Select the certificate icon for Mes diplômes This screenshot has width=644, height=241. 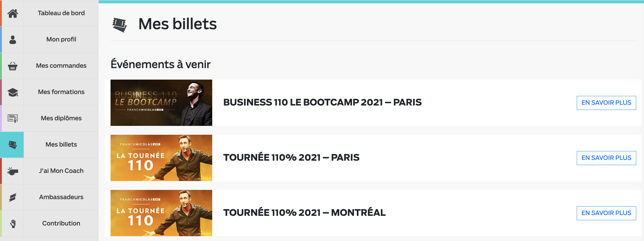point(13,118)
